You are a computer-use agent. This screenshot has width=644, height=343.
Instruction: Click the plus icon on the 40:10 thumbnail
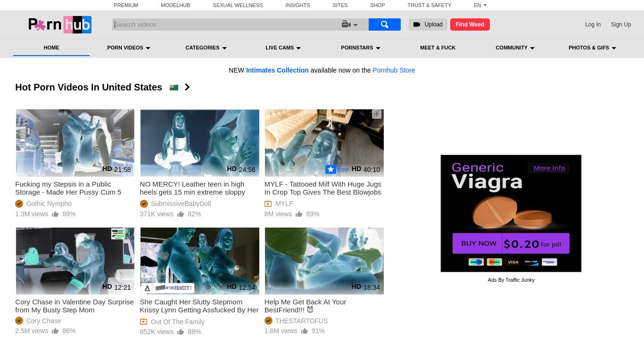coord(376,114)
